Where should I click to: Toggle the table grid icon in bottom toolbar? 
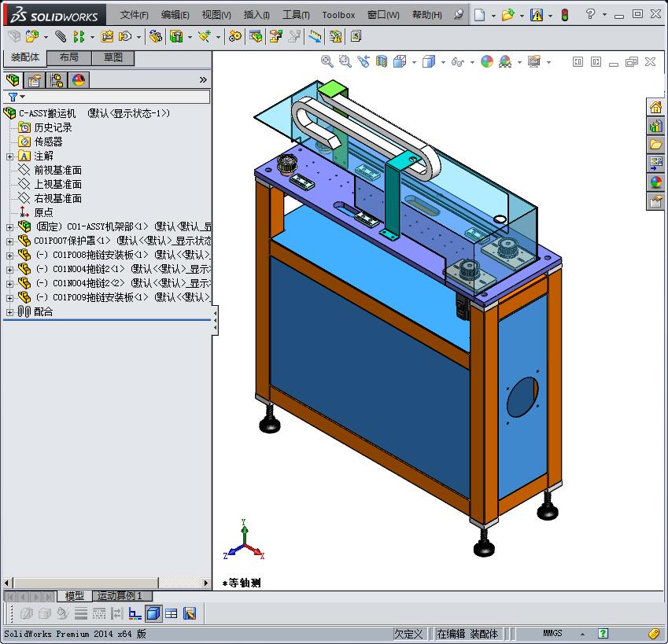pos(172,613)
